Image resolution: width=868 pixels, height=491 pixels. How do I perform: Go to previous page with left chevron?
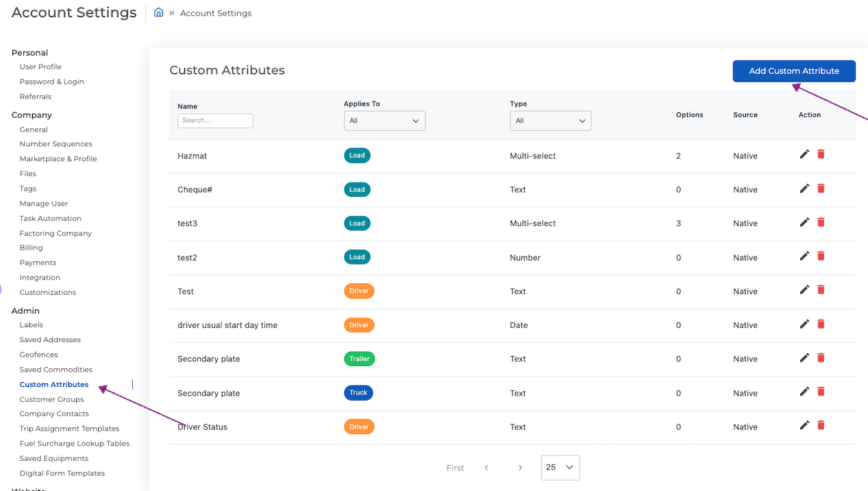pyautogui.click(x=486, y=468)
